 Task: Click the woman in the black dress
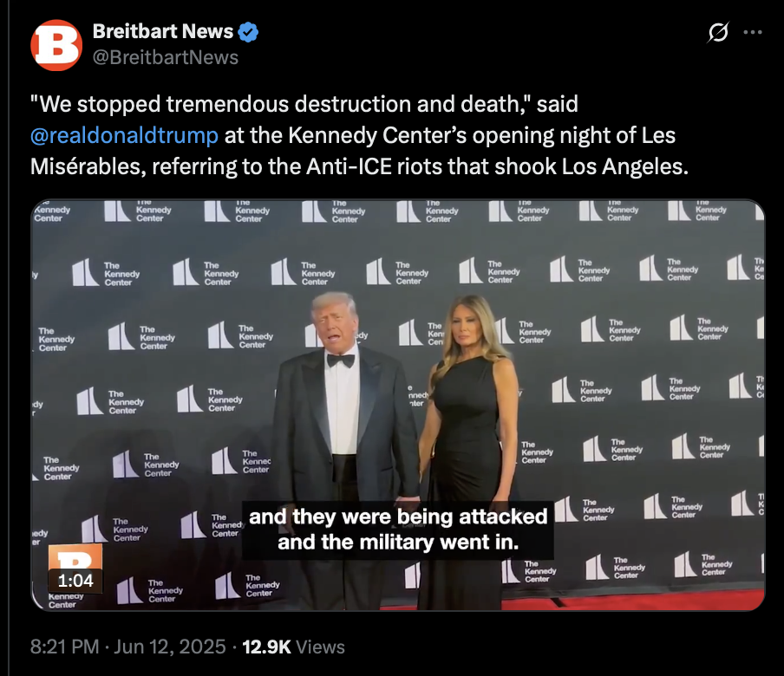(x=467, y=450)
